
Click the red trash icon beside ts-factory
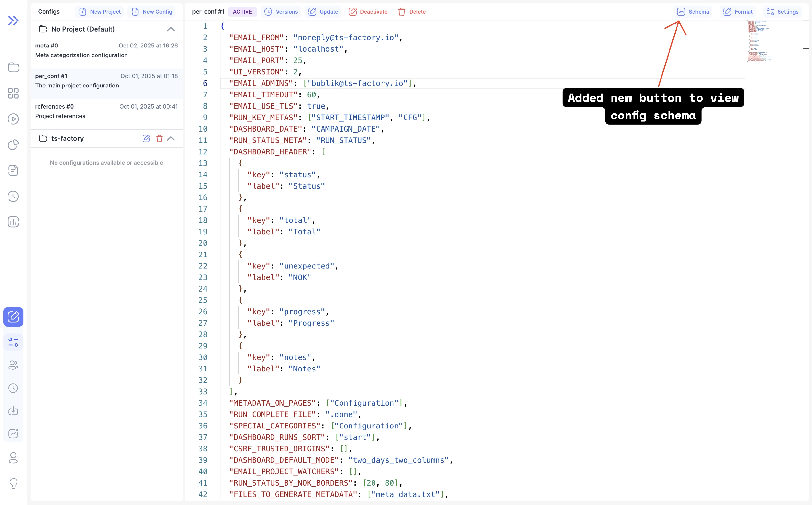pos(160,138)
